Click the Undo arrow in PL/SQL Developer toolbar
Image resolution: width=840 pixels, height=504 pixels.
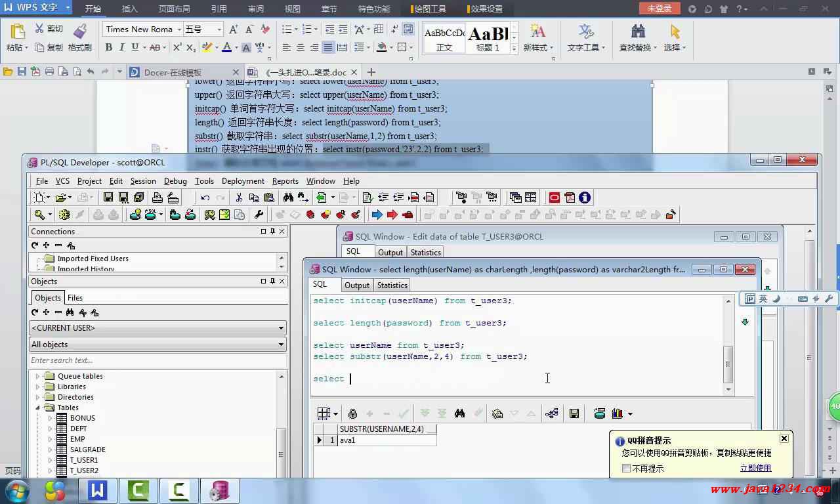click(205, 197)
